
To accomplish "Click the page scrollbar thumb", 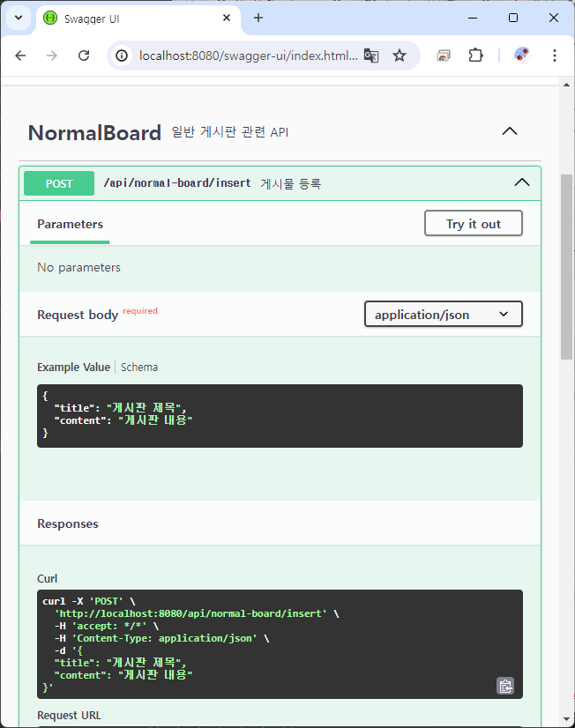I will tap(566, 267).
